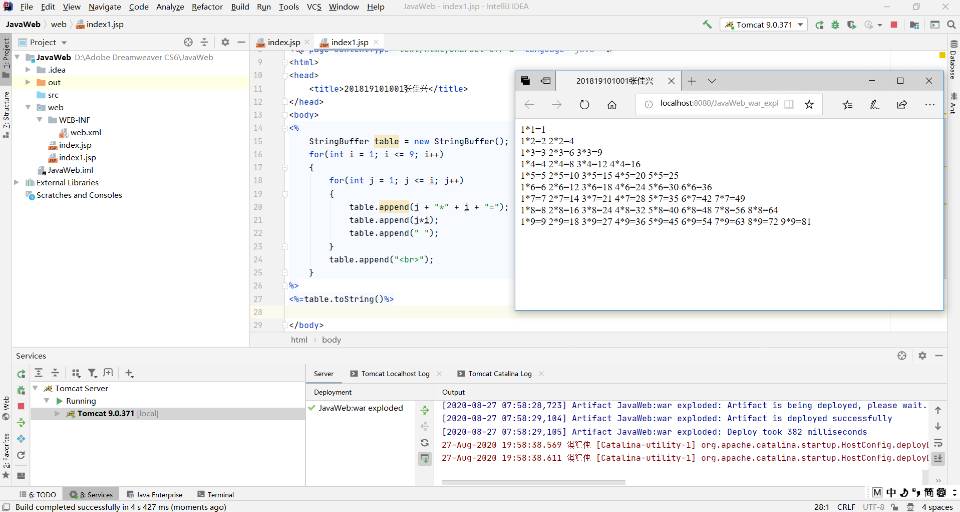
Task: Open Java Enterprise tool window button
Action: tap(155, 494)
